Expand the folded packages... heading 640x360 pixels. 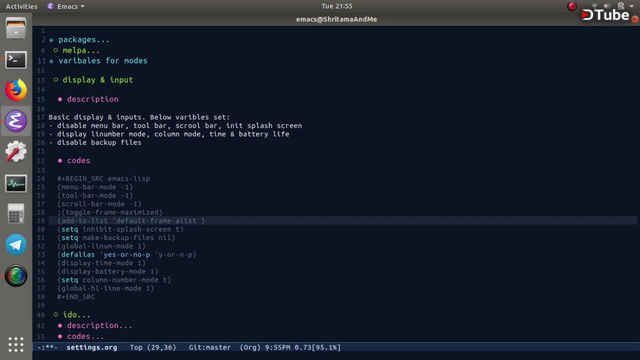point(83,40)
